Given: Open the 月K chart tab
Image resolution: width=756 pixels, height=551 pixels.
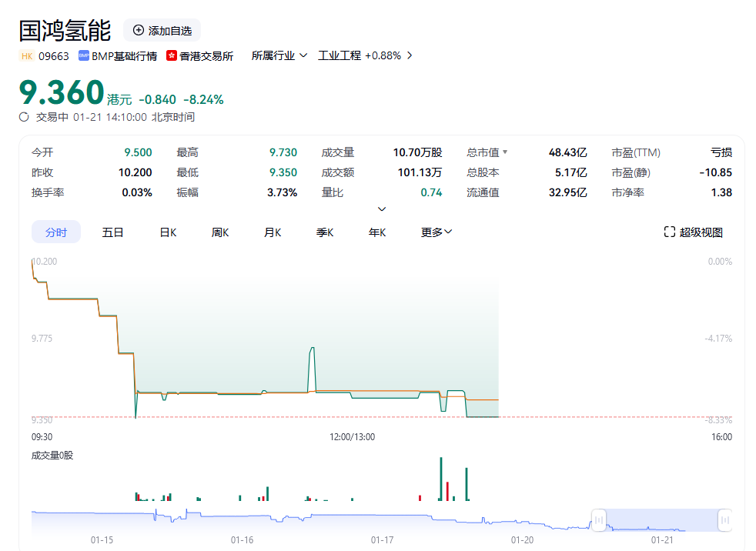Looking at the screenshot, I should tap(273, 232).
